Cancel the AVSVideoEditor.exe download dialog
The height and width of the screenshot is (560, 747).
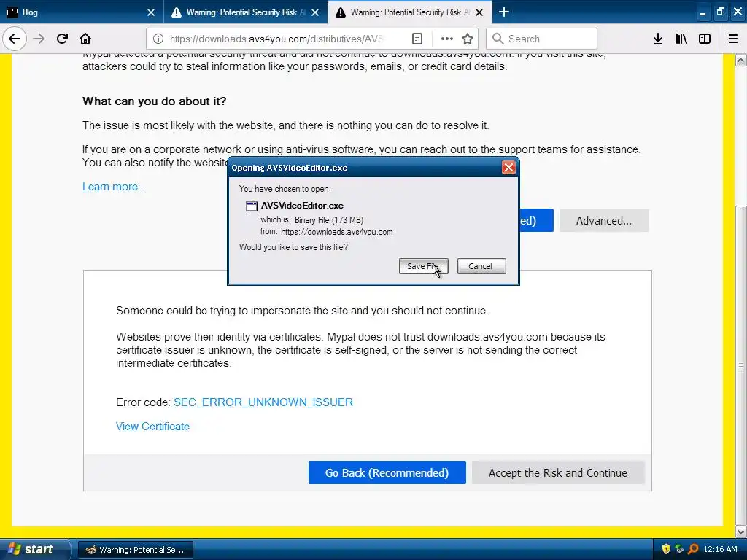click(x=481, y=266)
